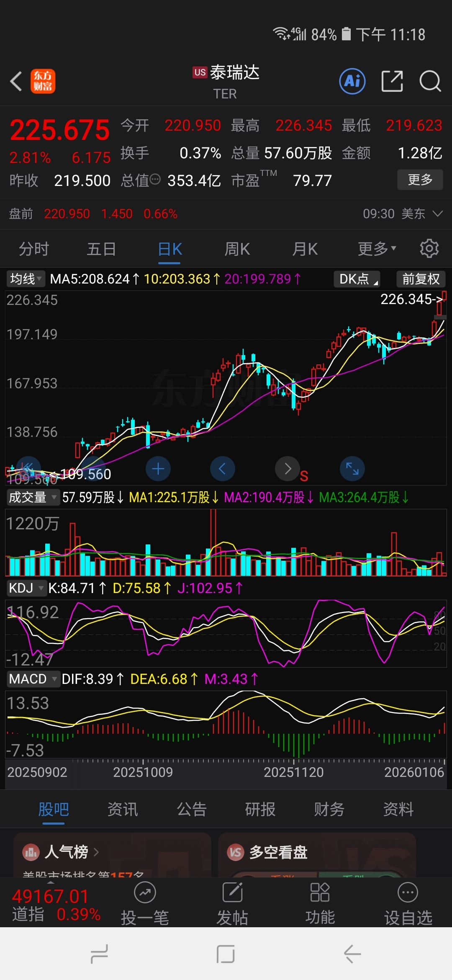Tap the 多空看盘 VS icon

(236, 852)
